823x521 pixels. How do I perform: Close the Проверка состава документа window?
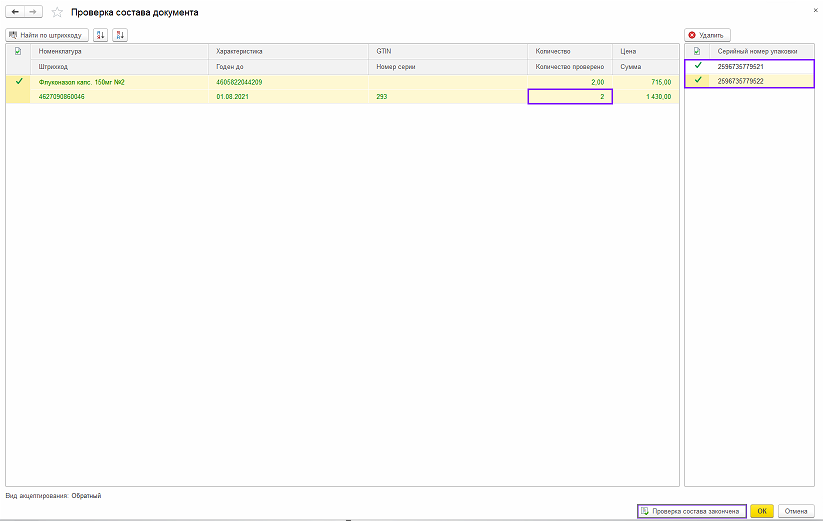(x=815, y=8)
